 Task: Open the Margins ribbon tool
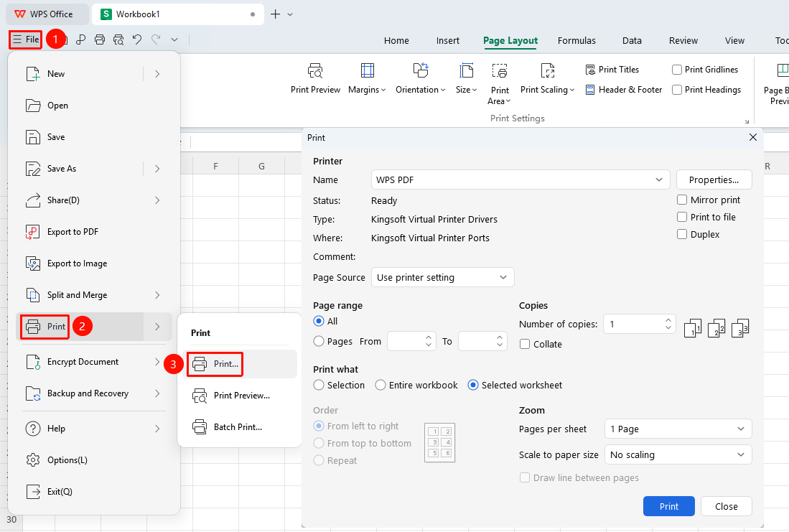(368, 78)
